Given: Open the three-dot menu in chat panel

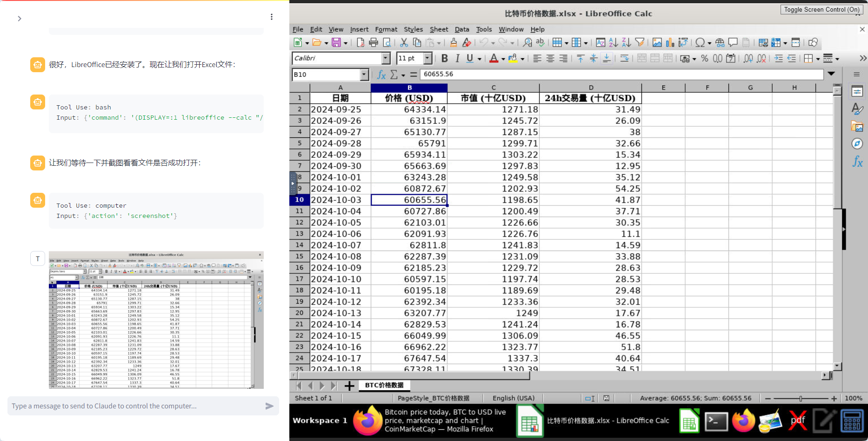Looking at the screenshot, I should [272, 17].
